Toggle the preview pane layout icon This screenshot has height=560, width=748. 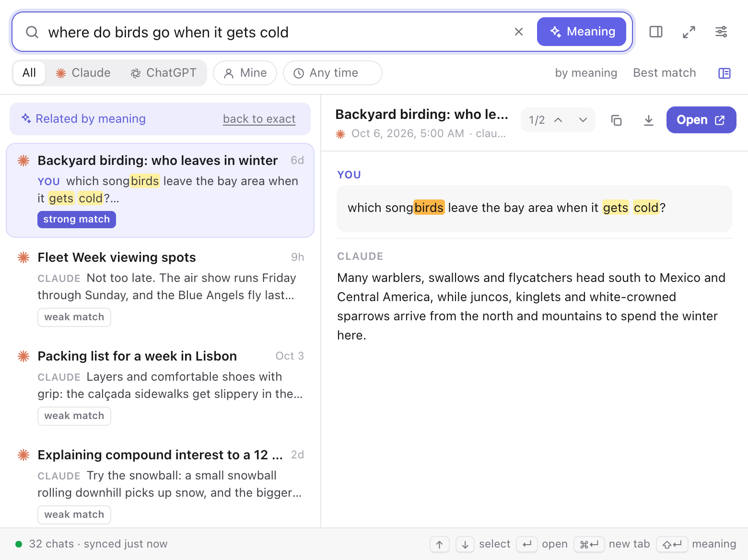click(x=725, y=73)
